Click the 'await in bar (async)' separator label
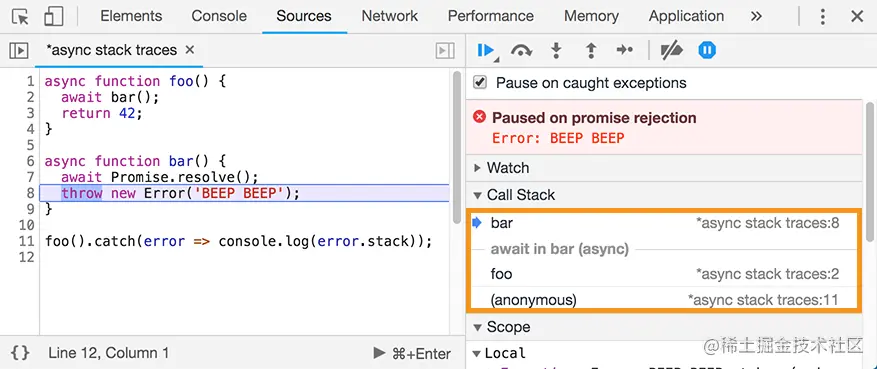877x369 pixels. pos(559,249)
